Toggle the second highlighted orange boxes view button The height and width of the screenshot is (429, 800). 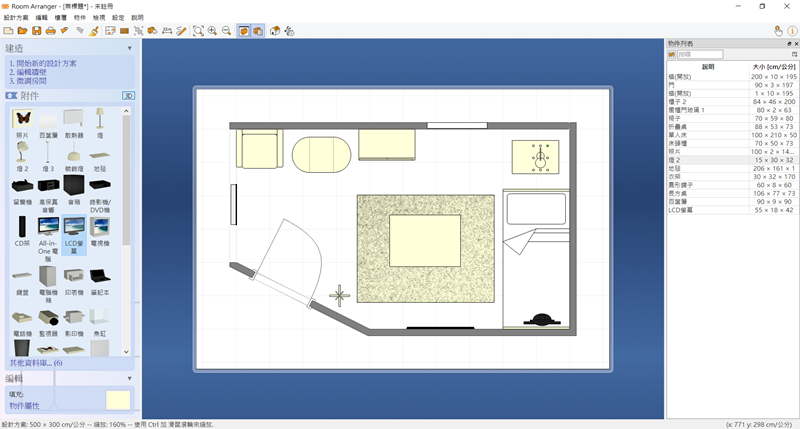(258, 31)
